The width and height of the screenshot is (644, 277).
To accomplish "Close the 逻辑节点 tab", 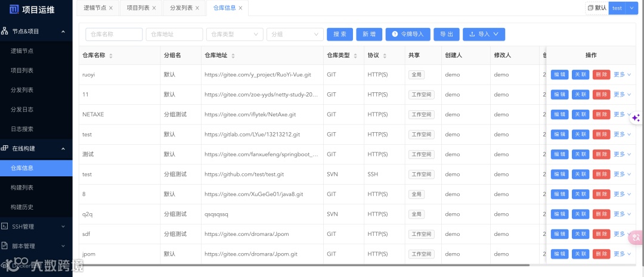I will point(111,8).
